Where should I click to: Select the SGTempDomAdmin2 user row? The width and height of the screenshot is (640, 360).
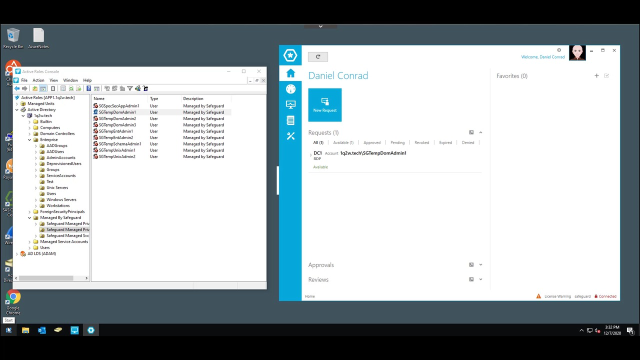point(162,118)
